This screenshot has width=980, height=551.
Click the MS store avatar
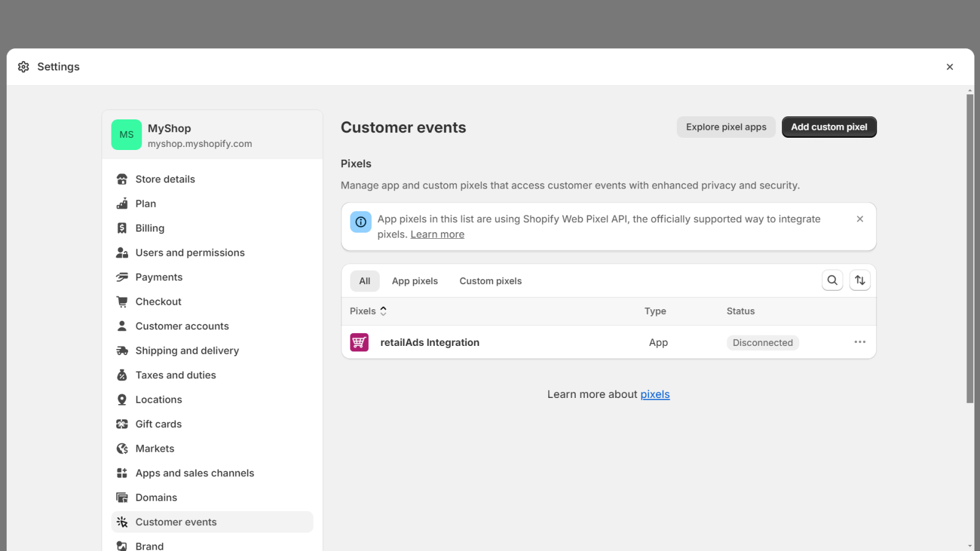tap(127, 135)
